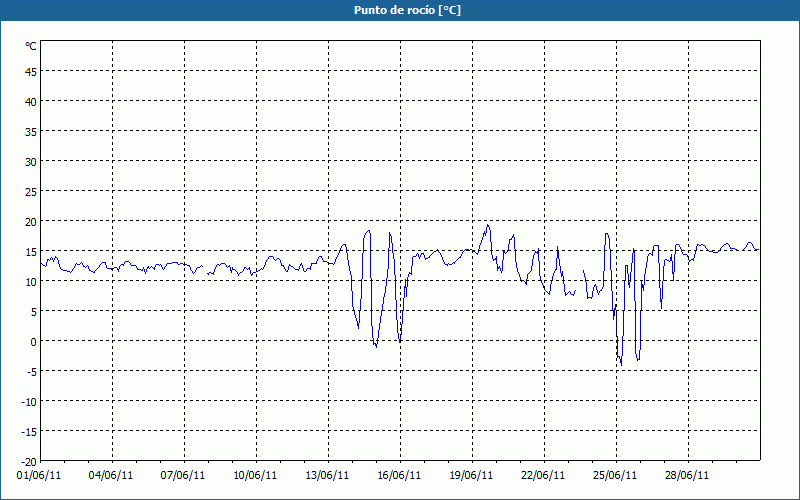Select the 19/06/11 date label

pyautogui.click(x=471, y=476)
